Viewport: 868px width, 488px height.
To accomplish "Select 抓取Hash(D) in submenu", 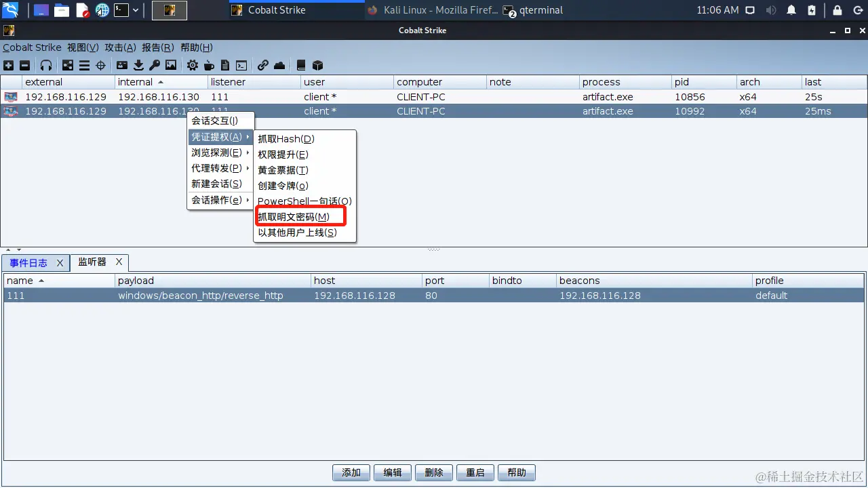I will pyautogui.click(x=305, y=139).
